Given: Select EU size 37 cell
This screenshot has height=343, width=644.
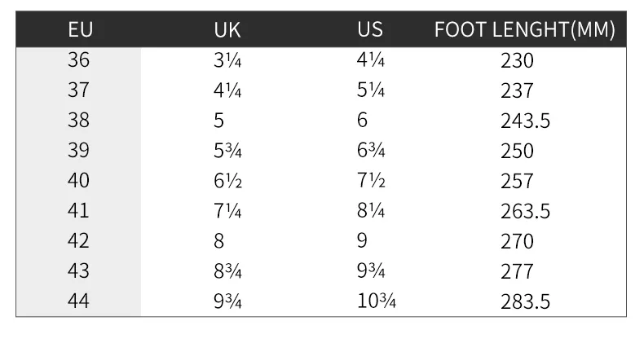Looking at the screenshot, I should [79, 90].
